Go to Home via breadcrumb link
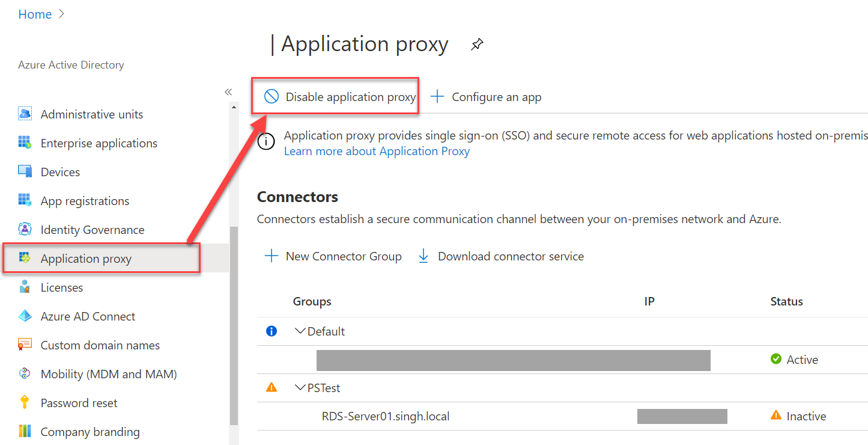868x445 pixels. [x=35, y=14]
